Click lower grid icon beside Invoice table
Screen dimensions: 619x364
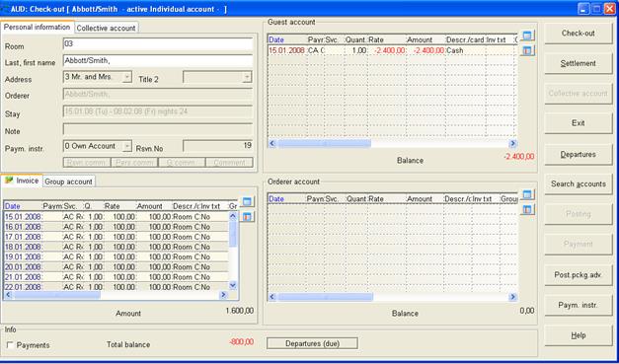[x=247, y=216]
